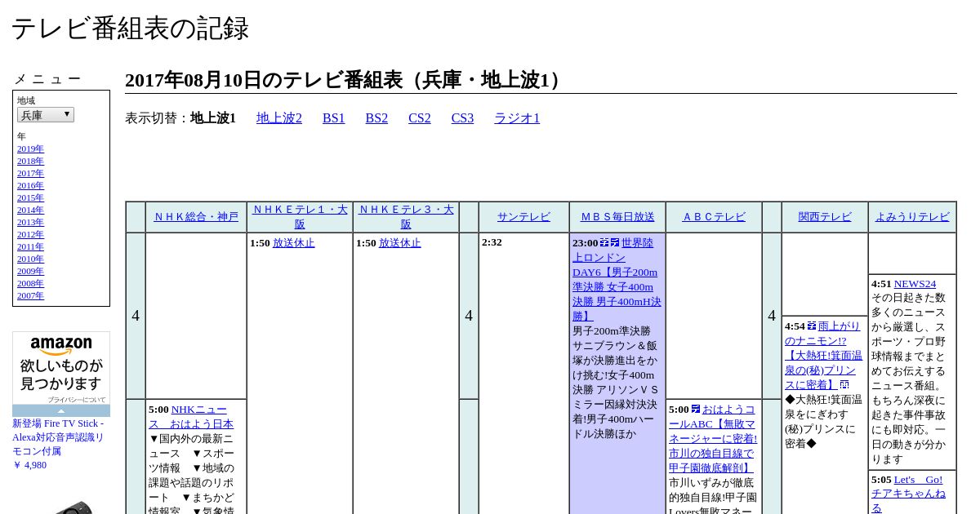This screenshot has width=980, height=514.
Task: Click the first icon after the 23:00 世界陸上 time
Action: pyautogui.click(x=604, y=242)
